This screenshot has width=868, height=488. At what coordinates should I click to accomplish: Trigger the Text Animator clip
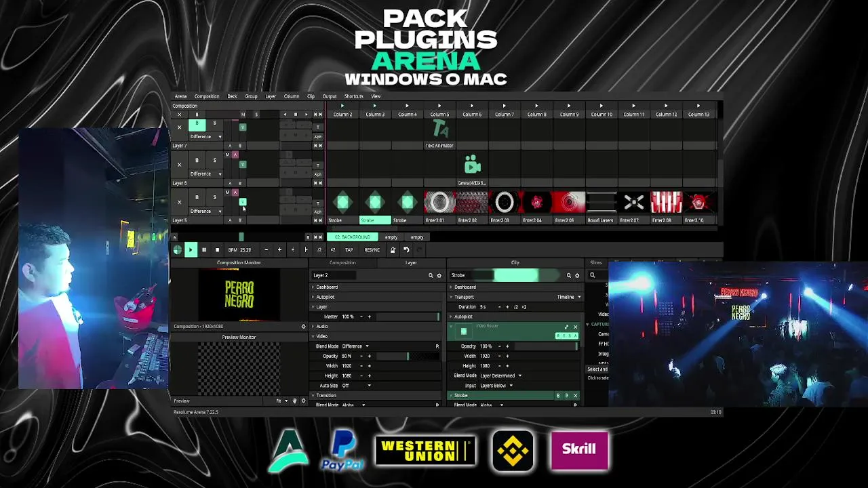coord(439,129)
